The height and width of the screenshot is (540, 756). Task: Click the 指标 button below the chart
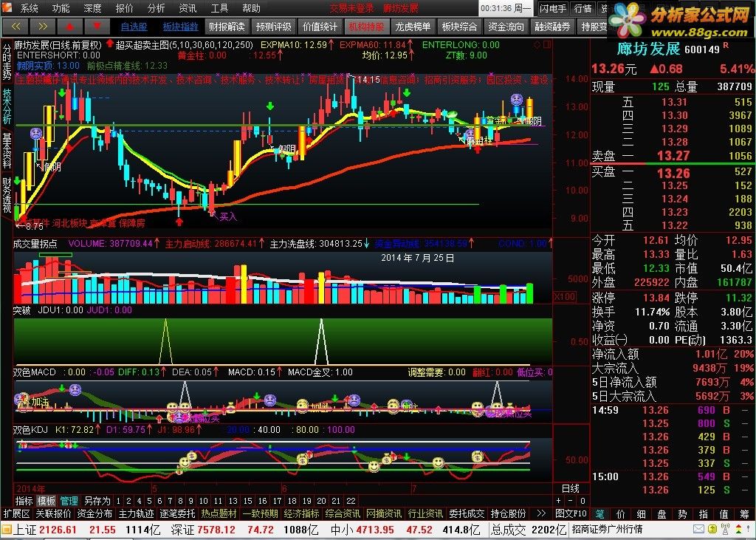pos(24,501)
